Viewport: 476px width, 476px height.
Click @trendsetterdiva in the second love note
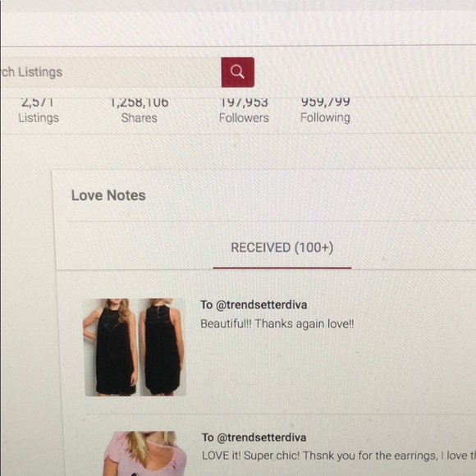(x=261, y=437)
